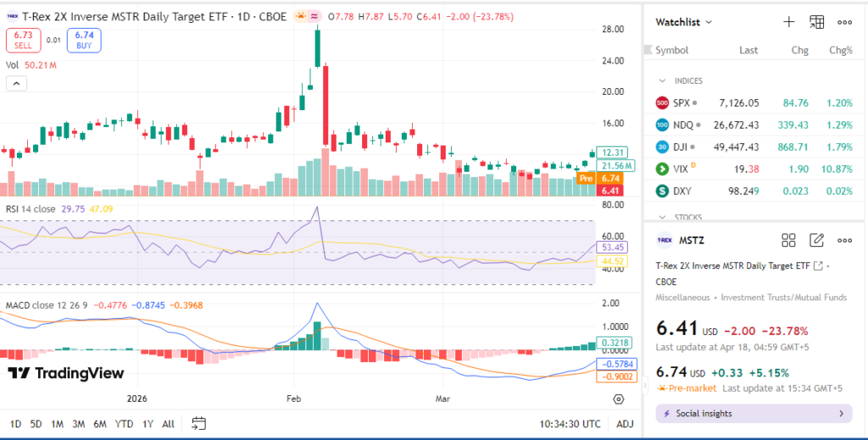The width and height of the screenshot is (868, 440).
Task: Open the Social insights panel
Action: click(755, 414)
